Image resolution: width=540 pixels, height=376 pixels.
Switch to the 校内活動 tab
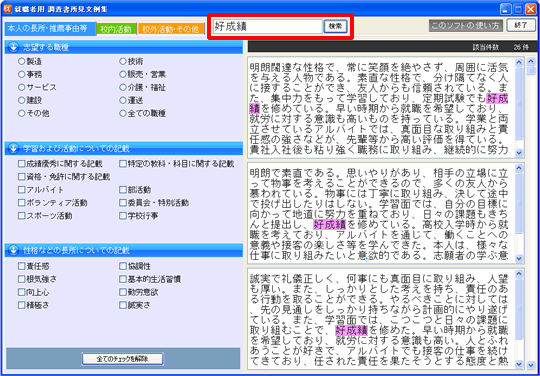click(116, 29)
